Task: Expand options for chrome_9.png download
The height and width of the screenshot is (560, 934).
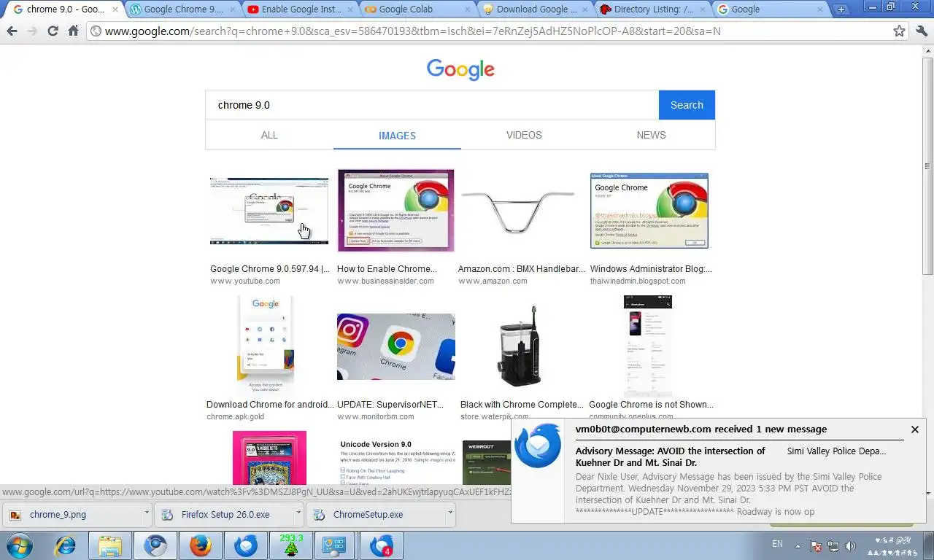Action: (x=146, y=514)
